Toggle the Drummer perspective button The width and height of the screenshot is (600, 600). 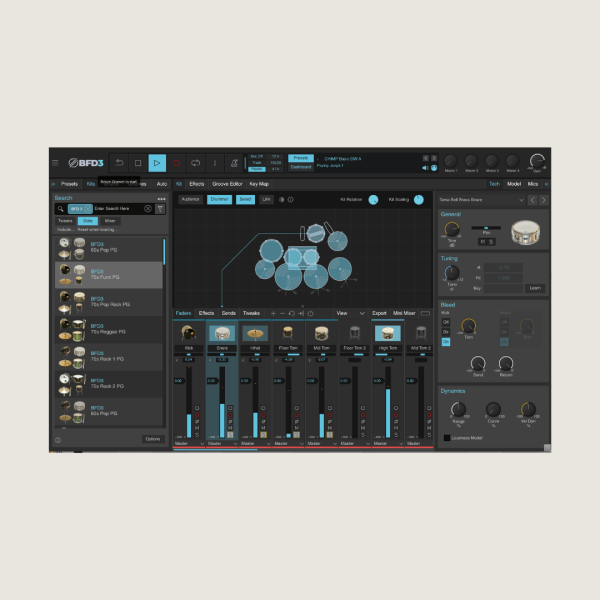click(x=220, y=199)
